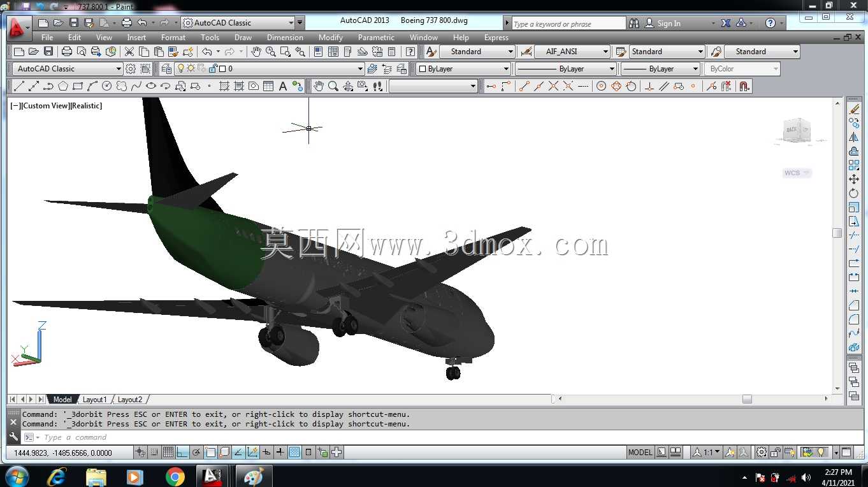The height and width of the screenshot is (487, 868).
Task: Open Object Snap Settings magnet icon
Action: pos(744,86)
